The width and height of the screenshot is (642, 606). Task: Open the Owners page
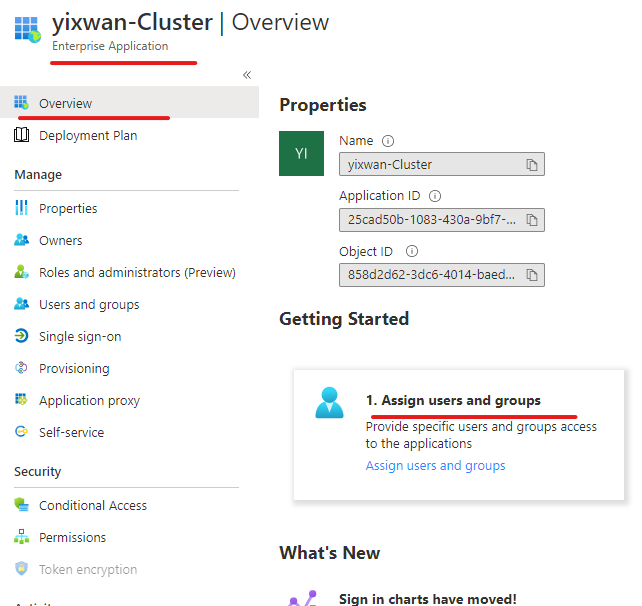[x=61, y=240]
